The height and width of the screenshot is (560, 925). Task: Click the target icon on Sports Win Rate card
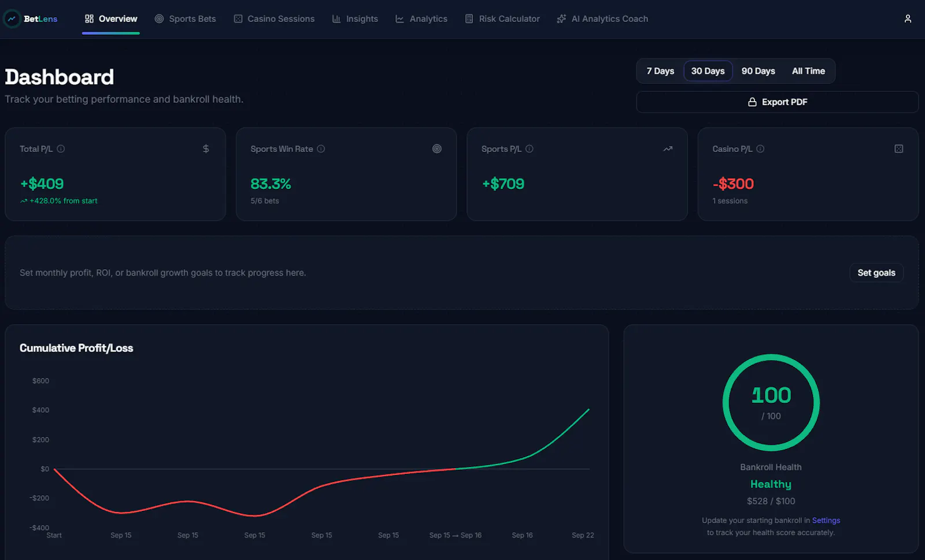click(x=437, y=149)
